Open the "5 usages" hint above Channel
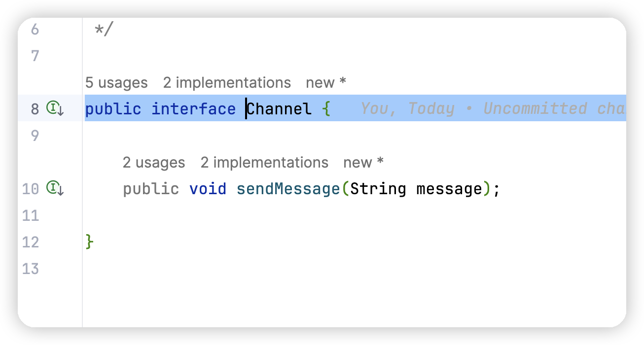Screen dimensions: 644x345 point(116,82)
